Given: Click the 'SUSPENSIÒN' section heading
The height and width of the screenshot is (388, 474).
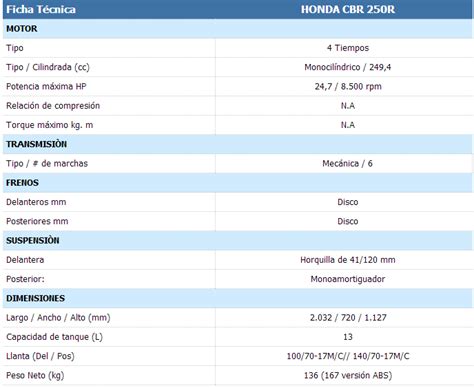Looking at the screenshot, I should (33, 240).
